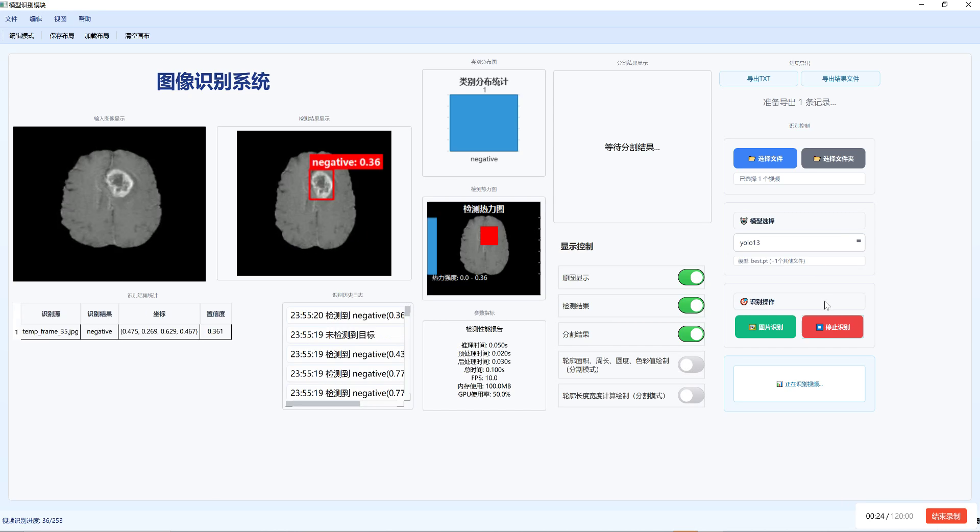This screenshot has height=532, width=980.
Task: Click the 结束录制 button
Action: pyautogui.click(x=946, y=516)
